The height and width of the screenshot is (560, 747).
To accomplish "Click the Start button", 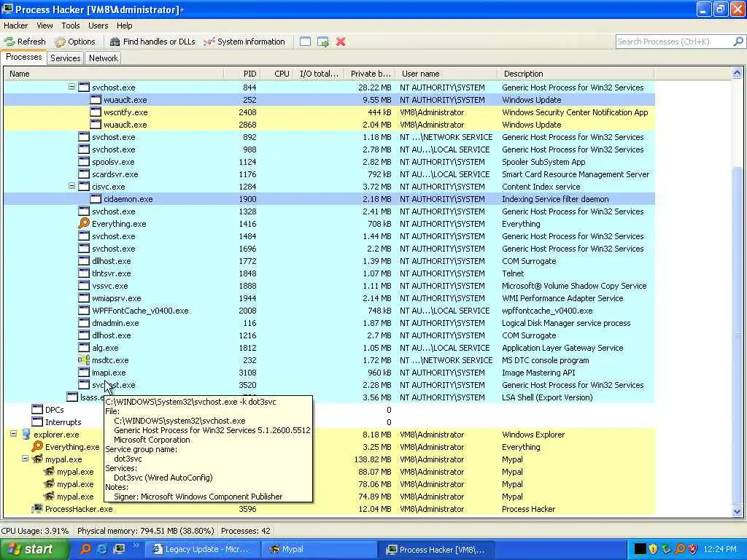I will tap(34, 549).
